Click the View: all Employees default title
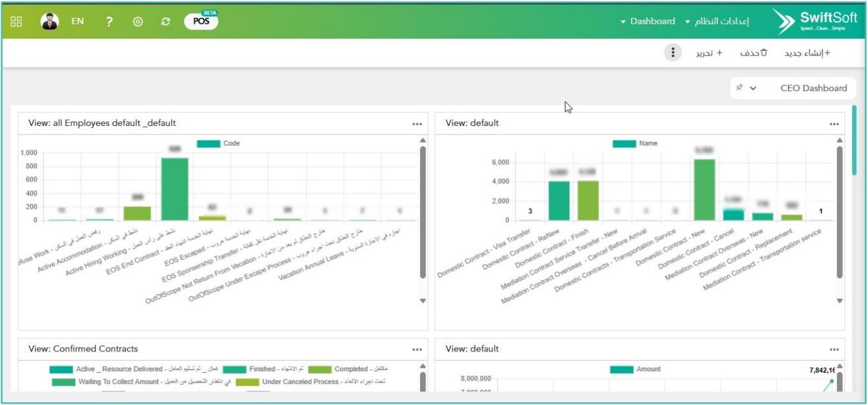 pos(102,123)
